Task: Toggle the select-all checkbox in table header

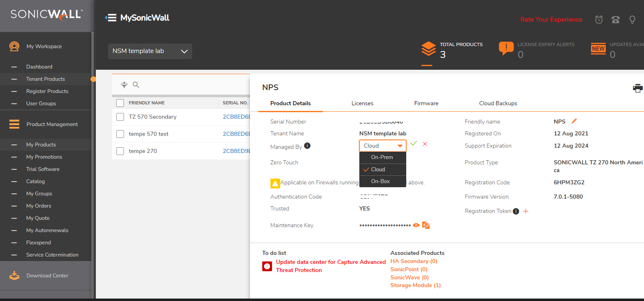Action: point(120,103)
